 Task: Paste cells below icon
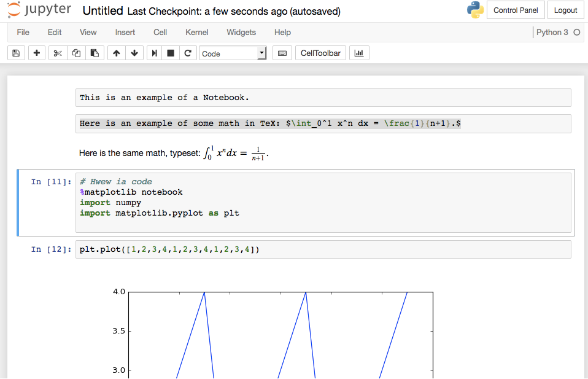(94, 53)
